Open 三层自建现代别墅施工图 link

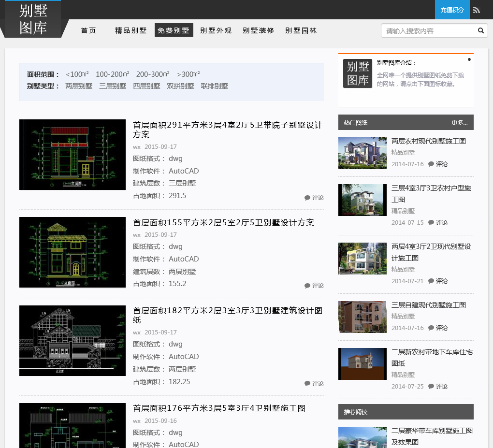pos(429,304)
